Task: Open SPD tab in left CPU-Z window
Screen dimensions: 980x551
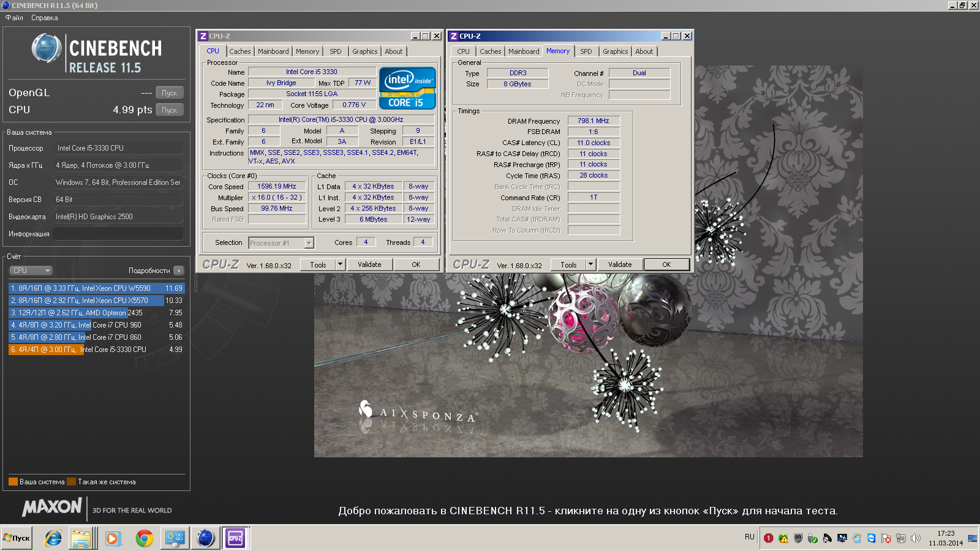Action: (336, 51)
